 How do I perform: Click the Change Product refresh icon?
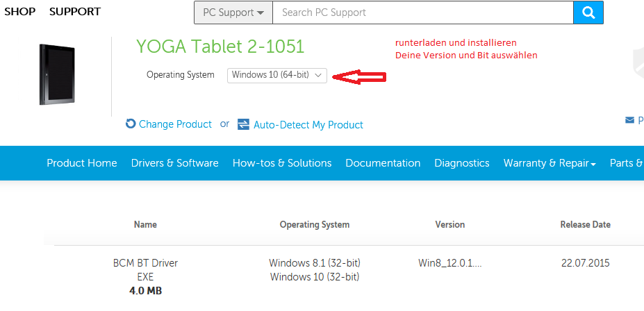pyautogui.click(x=131, y=124)
